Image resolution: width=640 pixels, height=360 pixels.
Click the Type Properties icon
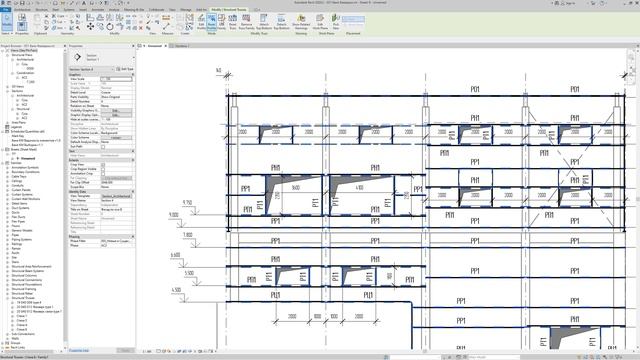tap(22, 17)
